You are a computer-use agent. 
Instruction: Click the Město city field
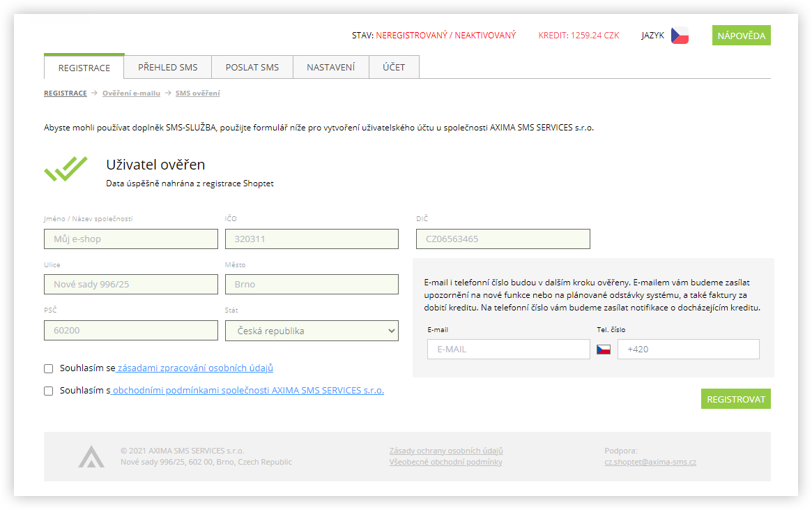coord(312,285)
